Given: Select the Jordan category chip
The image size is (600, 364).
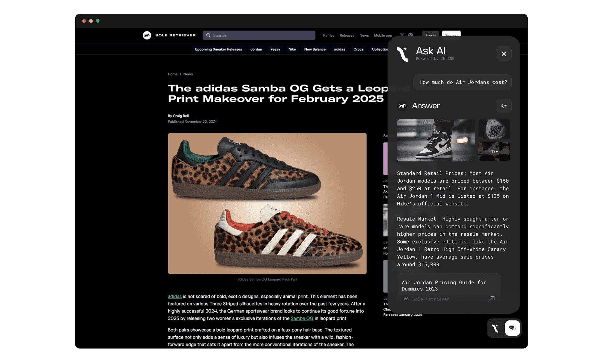Looking at the screenshot, I should pos(256,49).
